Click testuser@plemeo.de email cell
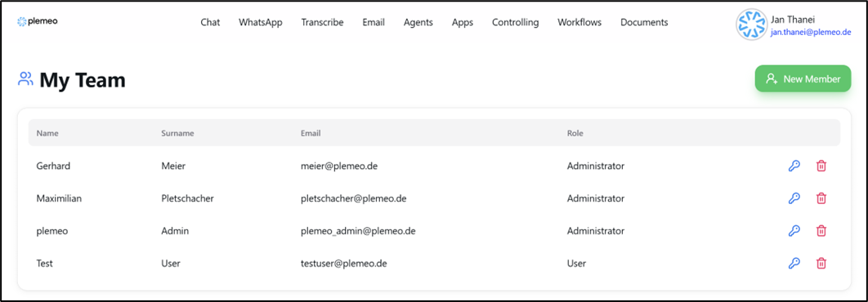Viewport: 868px width, 302px height. (x=344, y=264)
